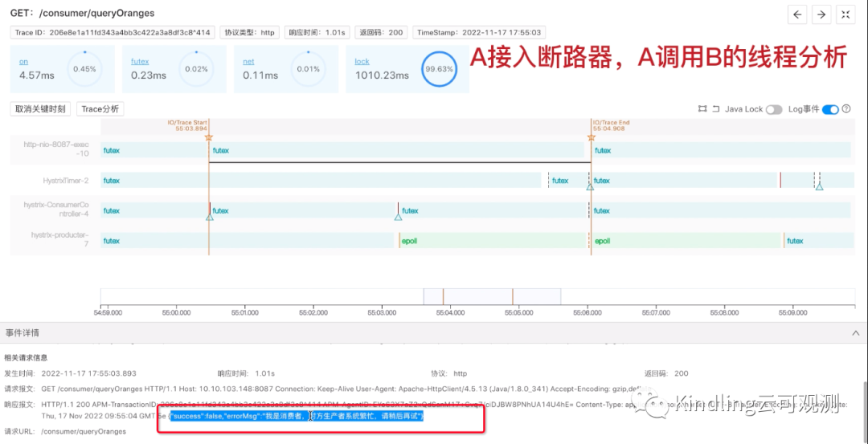Click the black trace duration line under exec-10
The image size is (868, 444).
[399, 162]
